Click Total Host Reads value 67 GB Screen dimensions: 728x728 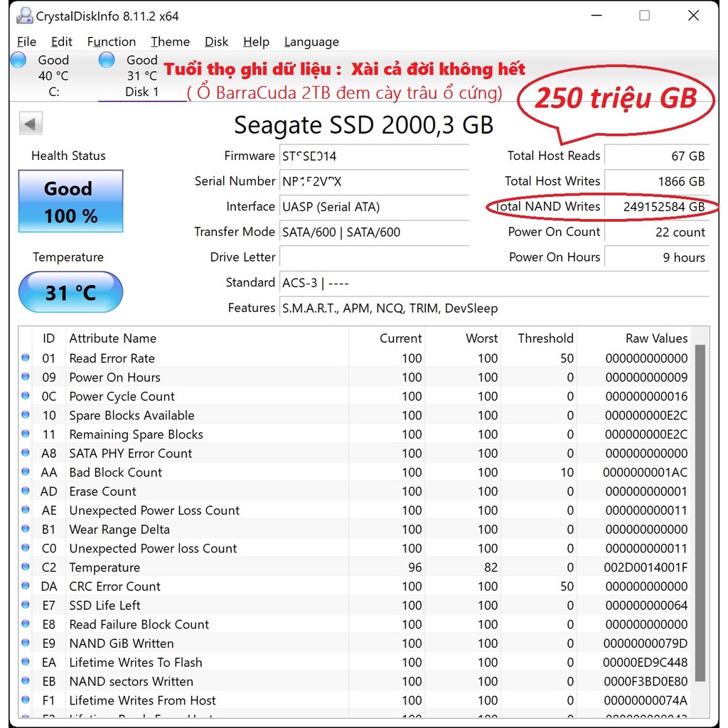pos(657,156)
